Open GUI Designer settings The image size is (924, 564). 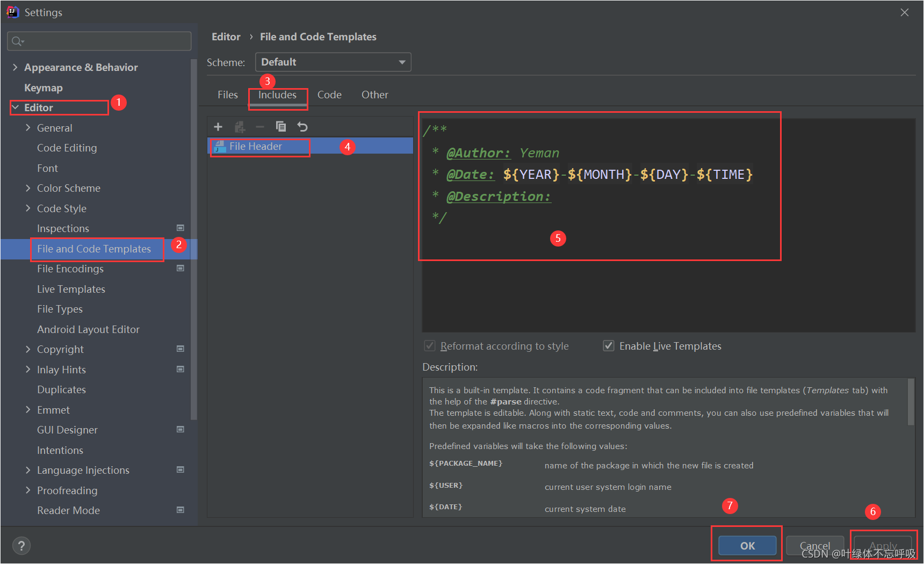pos(67,430)
